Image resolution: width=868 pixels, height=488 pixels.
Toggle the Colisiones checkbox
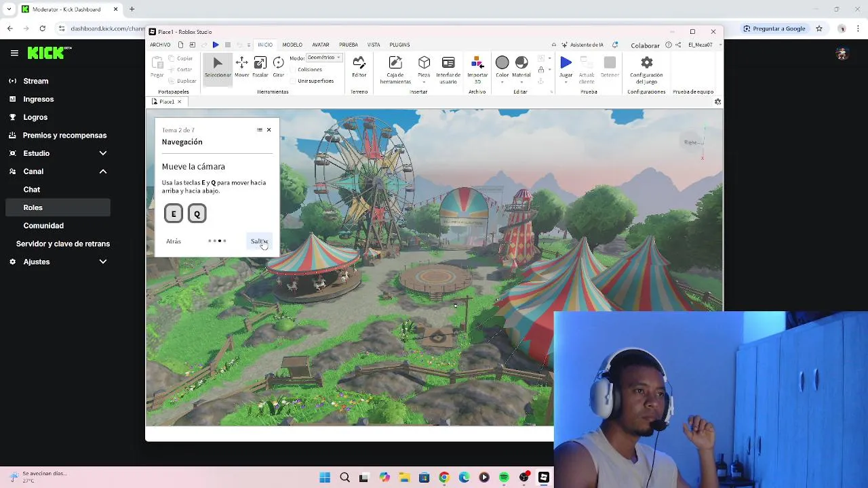click(x=294, y=70)
